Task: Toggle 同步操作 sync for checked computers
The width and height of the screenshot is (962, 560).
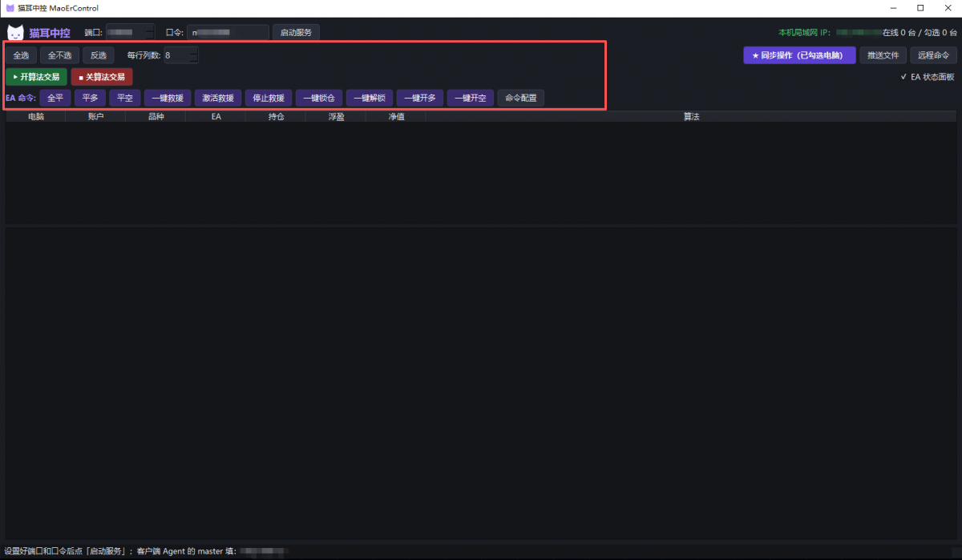Action: tap(799, 55)
